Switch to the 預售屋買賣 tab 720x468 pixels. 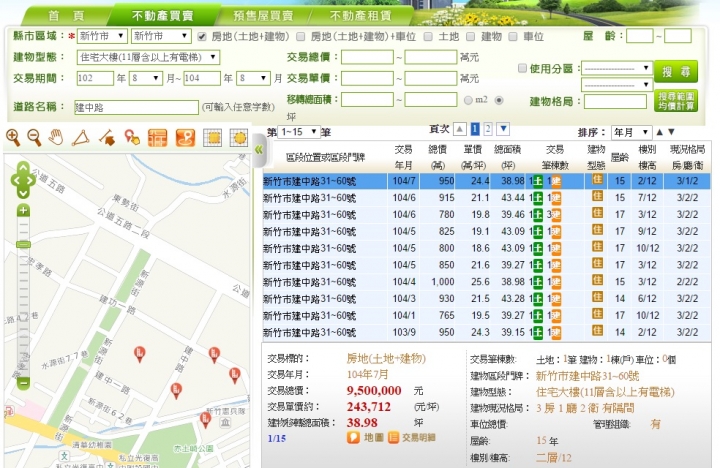(262, 16)
